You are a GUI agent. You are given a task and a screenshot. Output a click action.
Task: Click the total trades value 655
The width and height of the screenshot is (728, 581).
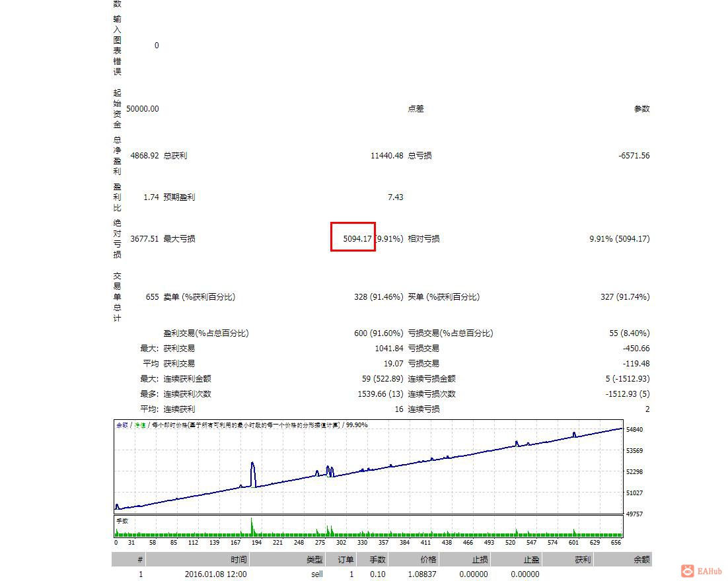tap(153, 296)
